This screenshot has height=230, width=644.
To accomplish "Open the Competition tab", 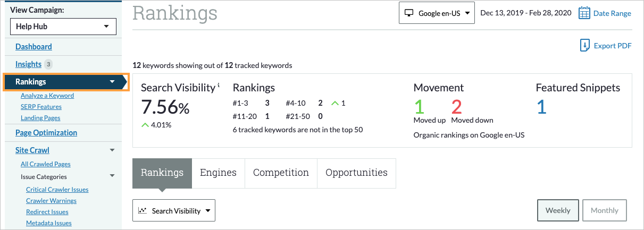I will tap(281, 173).
